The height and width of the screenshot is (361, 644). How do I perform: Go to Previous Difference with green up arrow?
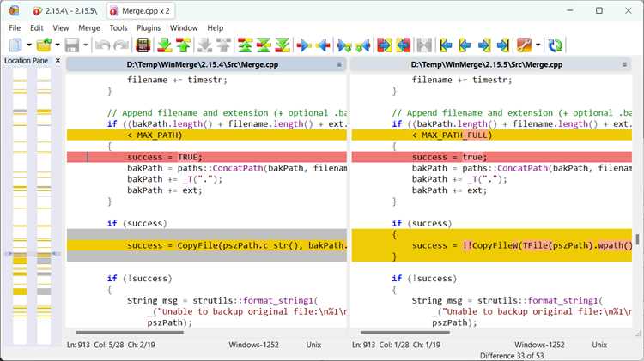click(184, 45)
